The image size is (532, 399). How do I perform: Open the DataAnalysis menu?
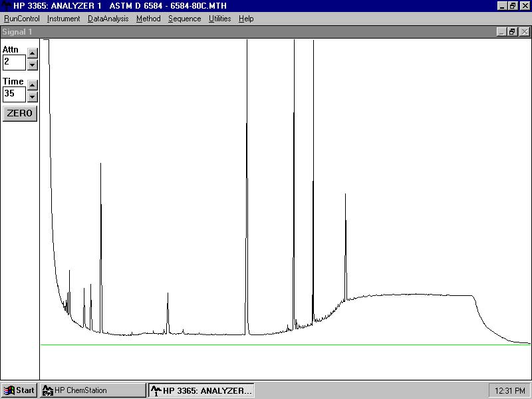[x=108, y=19]
